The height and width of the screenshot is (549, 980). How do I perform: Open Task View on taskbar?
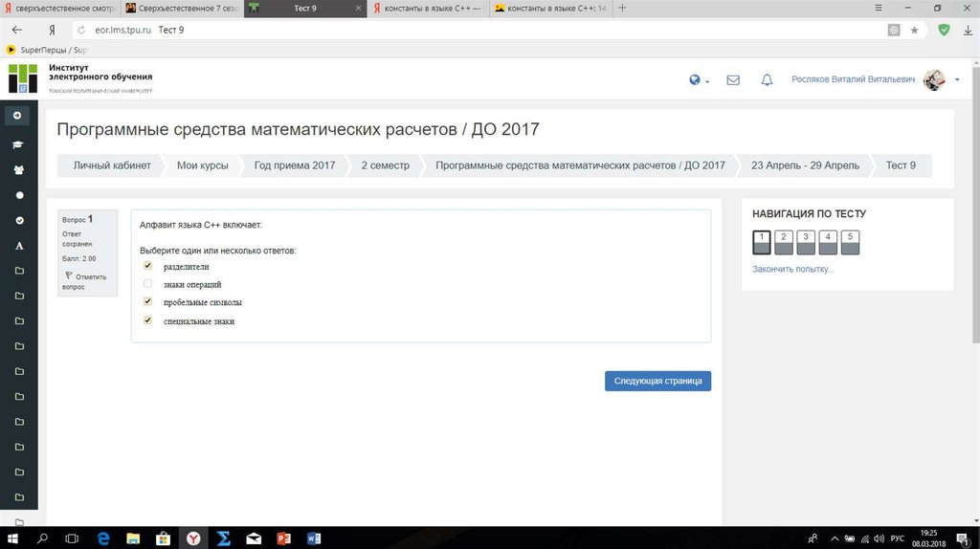point(72,538)
